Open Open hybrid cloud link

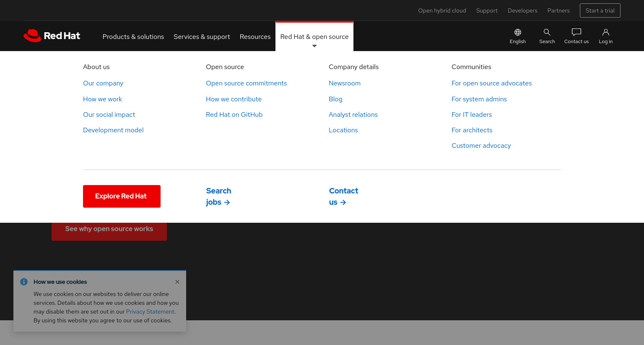point(442,10)
